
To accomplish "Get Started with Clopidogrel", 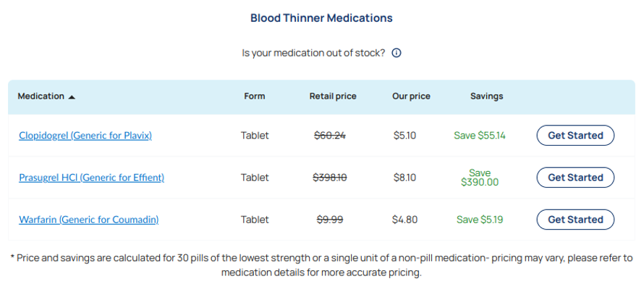I will click(x=575, y=135).
